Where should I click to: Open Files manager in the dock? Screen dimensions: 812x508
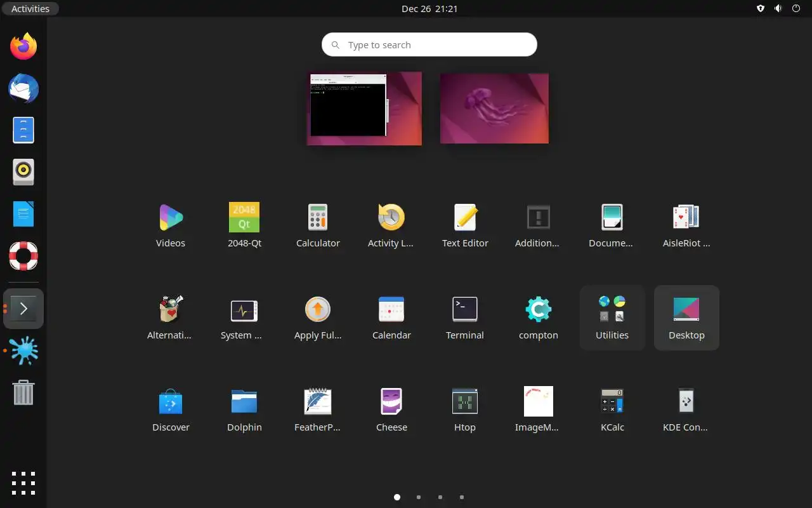[23, 130]
